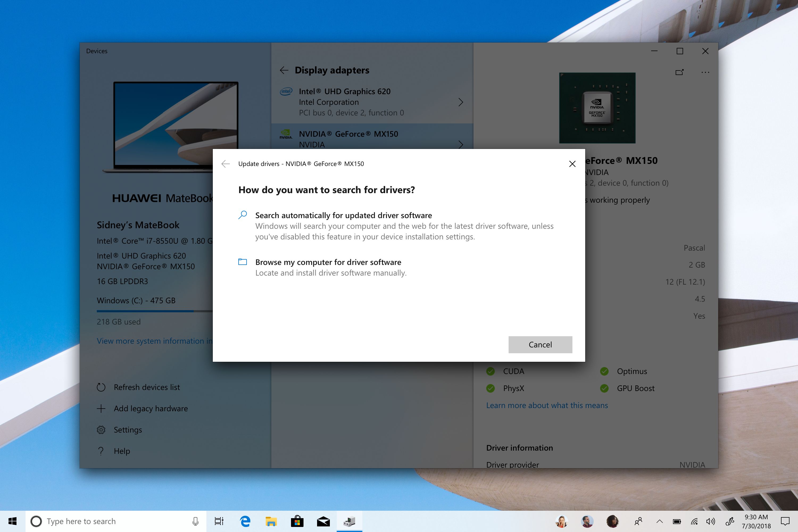Image resolution: width=798 pixels, height=532 pixels.
Task: Open Mail app from taskbar
Action: tap(323, 521)
